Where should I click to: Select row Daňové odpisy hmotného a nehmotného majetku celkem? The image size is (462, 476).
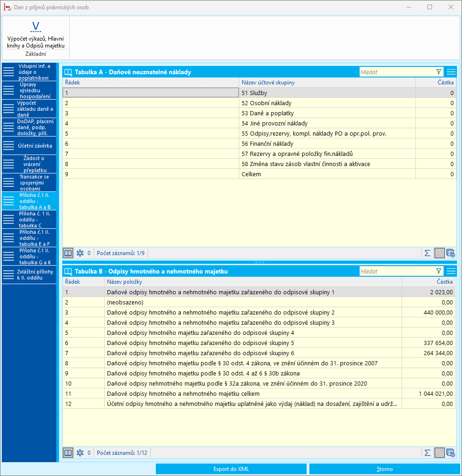pyautogui.click(x=259, y=394)
